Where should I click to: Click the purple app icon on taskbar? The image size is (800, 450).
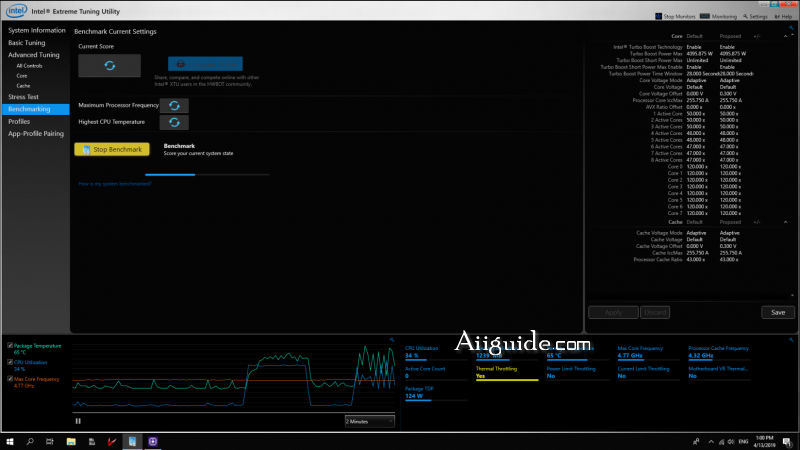[x=153, y=441]
